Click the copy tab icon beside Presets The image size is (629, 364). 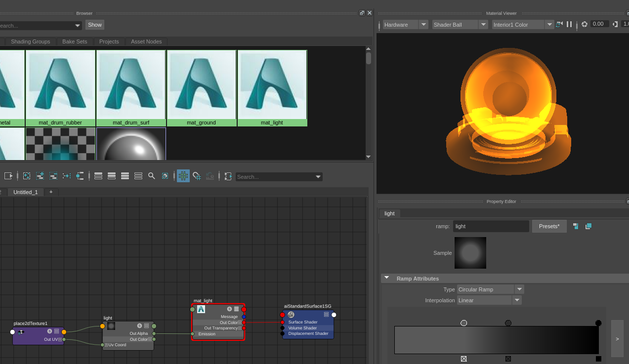(588, 226)
